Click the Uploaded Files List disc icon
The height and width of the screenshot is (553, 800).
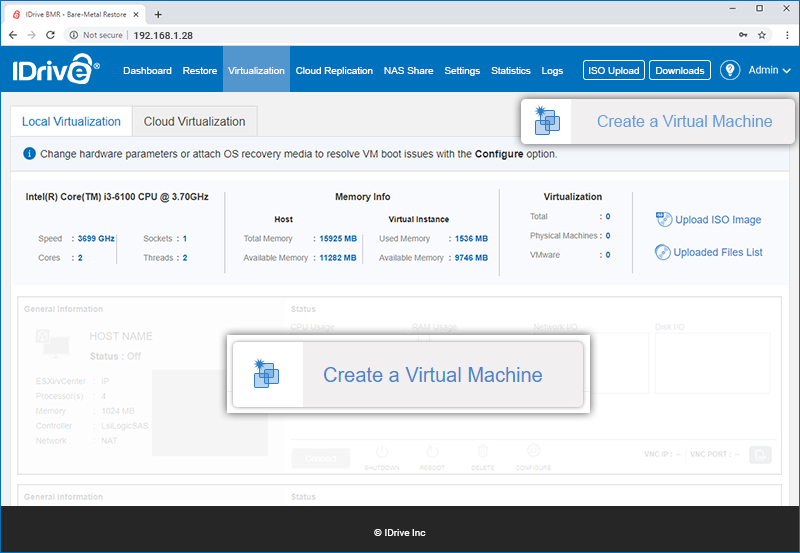click(x=663, y=252)
